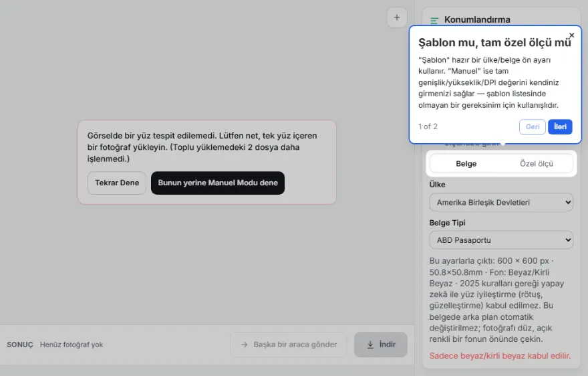
Task: Click the 'Görselde bir yüz tespit edilemedi' error message
Action: 202,147
